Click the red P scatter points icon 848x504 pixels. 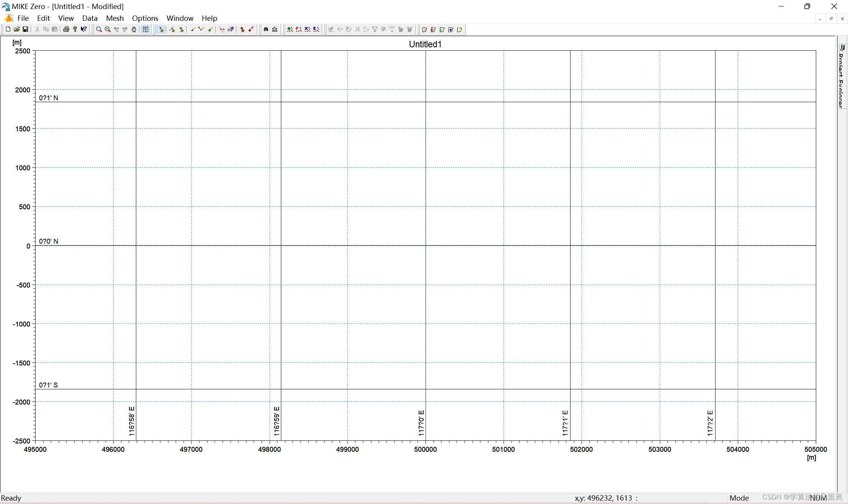[299, 30]
